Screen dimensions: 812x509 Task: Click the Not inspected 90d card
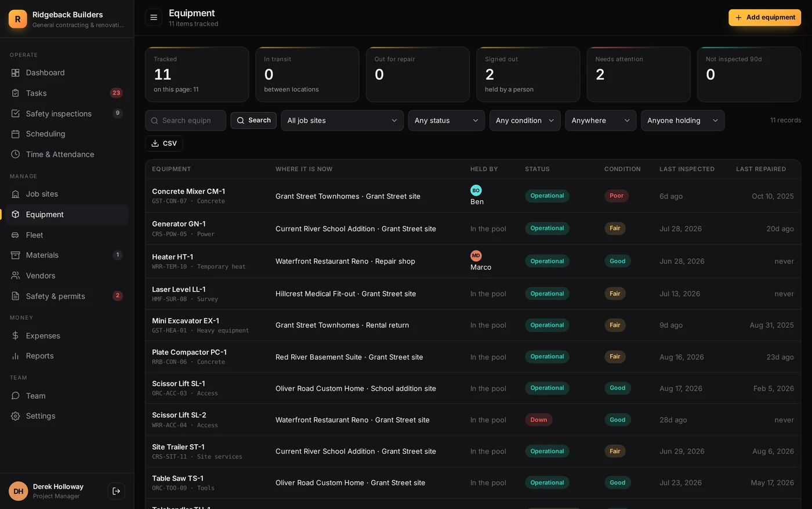coord(749,74)
